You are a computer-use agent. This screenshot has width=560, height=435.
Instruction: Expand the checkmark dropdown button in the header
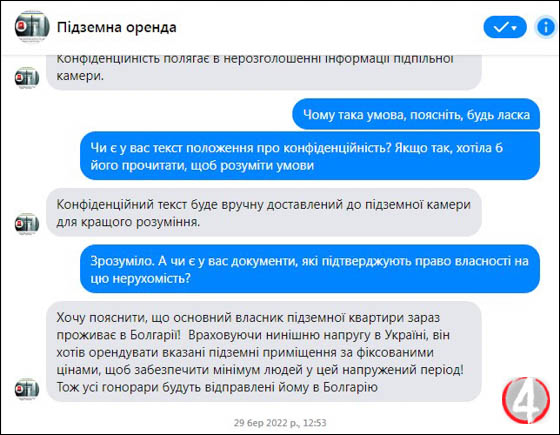coord(505,27)
